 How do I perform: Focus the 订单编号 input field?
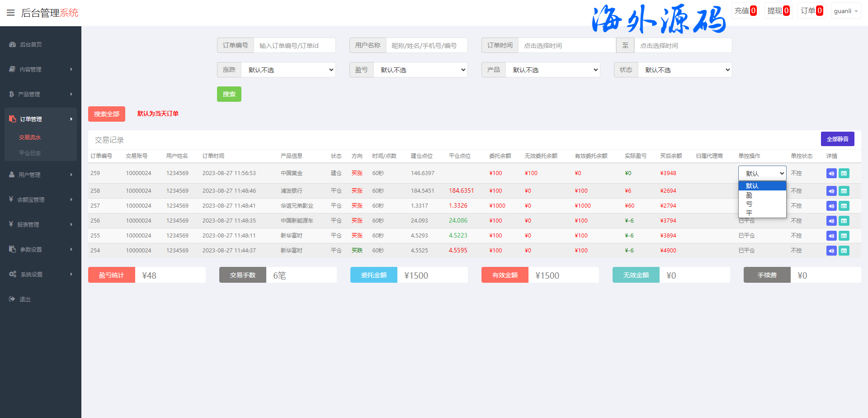pos(294,45)
